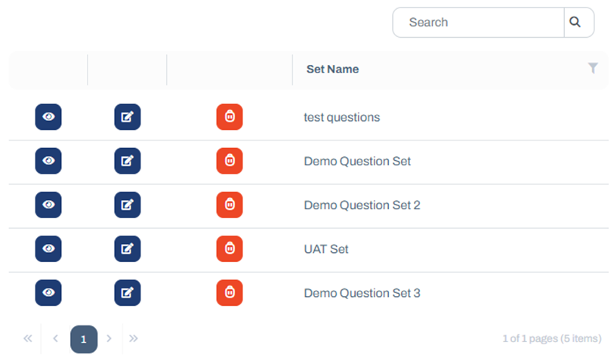Image resolution: width=614 pixels, height=364 pixels.
Task: Delete the UAT Set
Action: click(230, 248)
